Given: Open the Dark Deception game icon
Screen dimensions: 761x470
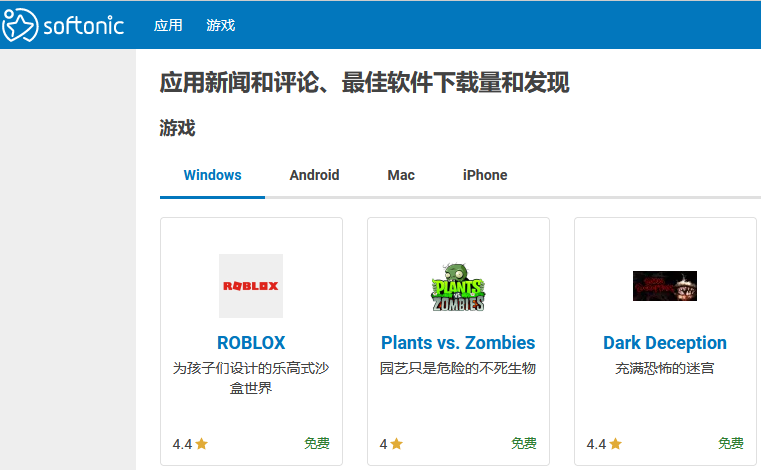Looking at the screenshot, I should point(665,286).
